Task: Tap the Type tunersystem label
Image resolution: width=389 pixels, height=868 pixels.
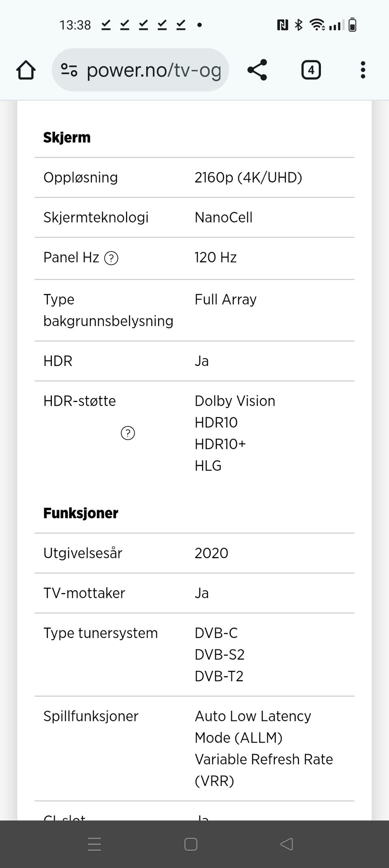Action: click(x=100, y=633)
